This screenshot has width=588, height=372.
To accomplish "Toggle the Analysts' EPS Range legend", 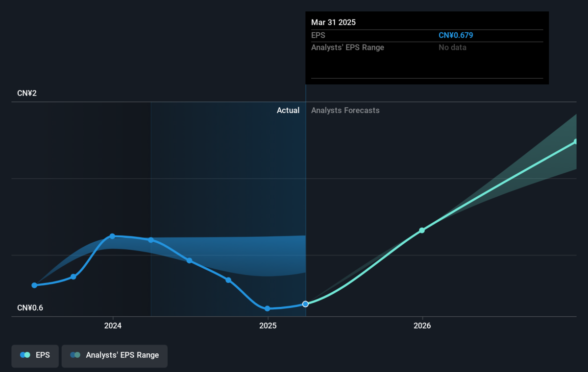I will [x=115, y=355].
